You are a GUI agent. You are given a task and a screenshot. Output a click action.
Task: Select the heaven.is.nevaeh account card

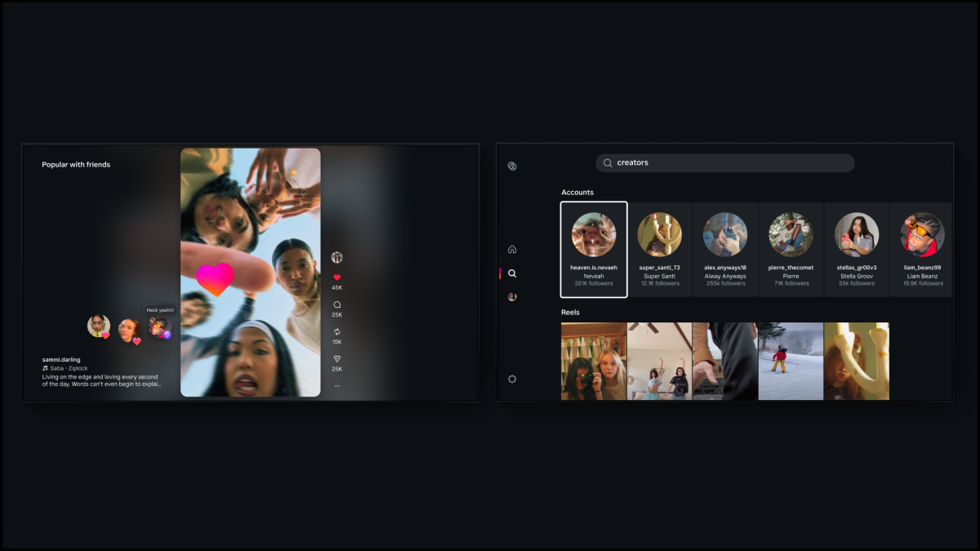point(594,249)
